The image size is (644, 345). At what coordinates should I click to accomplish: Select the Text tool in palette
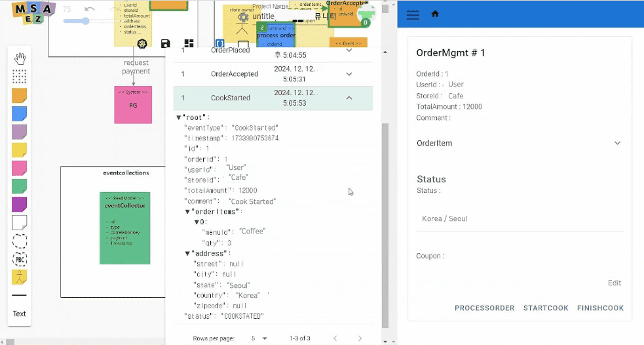point(20,314)
